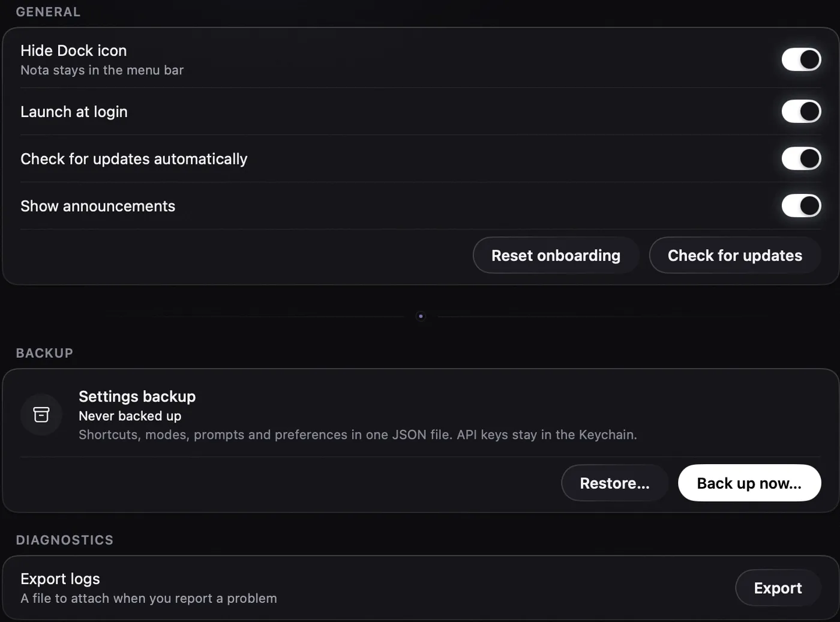Click the DIAGNOSTICS section header
This screenshot has height=622, width=840.
click(x=65, y=540)
